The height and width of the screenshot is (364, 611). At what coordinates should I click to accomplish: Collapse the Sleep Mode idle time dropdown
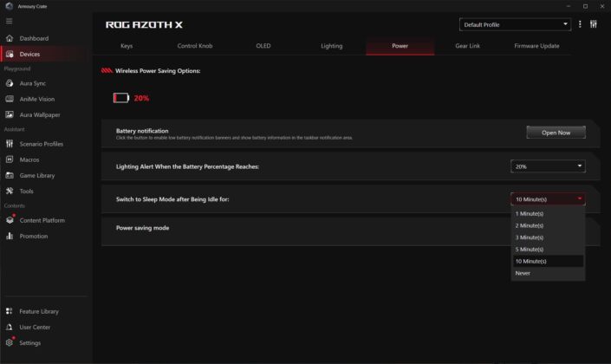(x=548, y=199)
